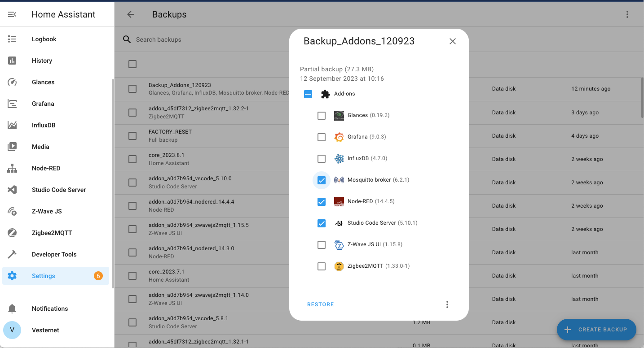Viewport: 644px width, 348px height.
Task: Open Grafana in the sidebar
Action: pos(56,104)
